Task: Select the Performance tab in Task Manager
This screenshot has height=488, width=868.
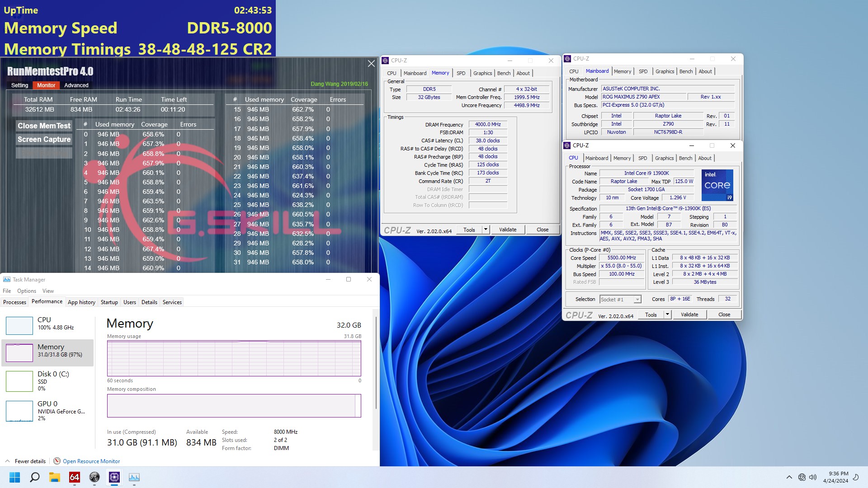Action: [x=46, y=301]
